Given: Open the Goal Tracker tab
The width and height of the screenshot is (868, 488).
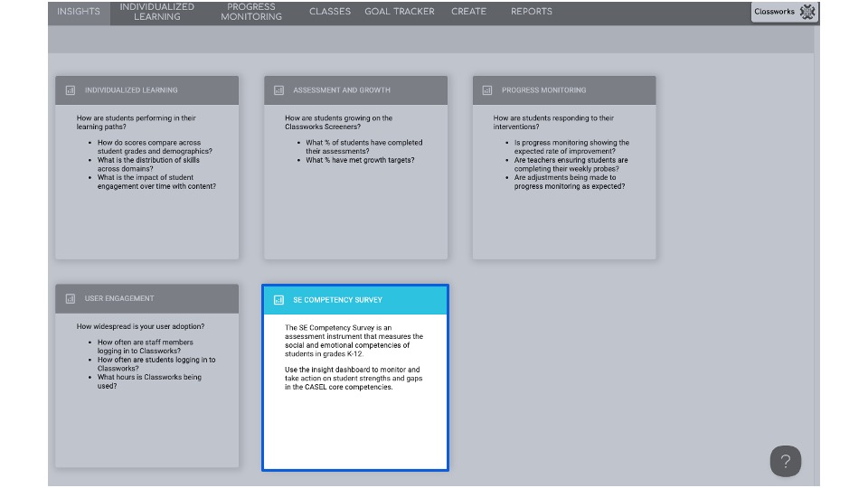Looking at the screenshot, I should (x=399, y=12).
